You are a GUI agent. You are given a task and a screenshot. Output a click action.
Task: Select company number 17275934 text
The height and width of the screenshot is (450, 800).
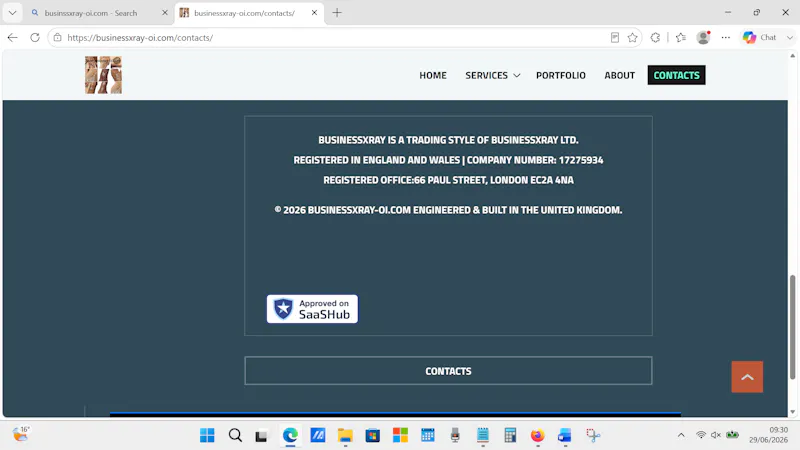click(581, 160)
